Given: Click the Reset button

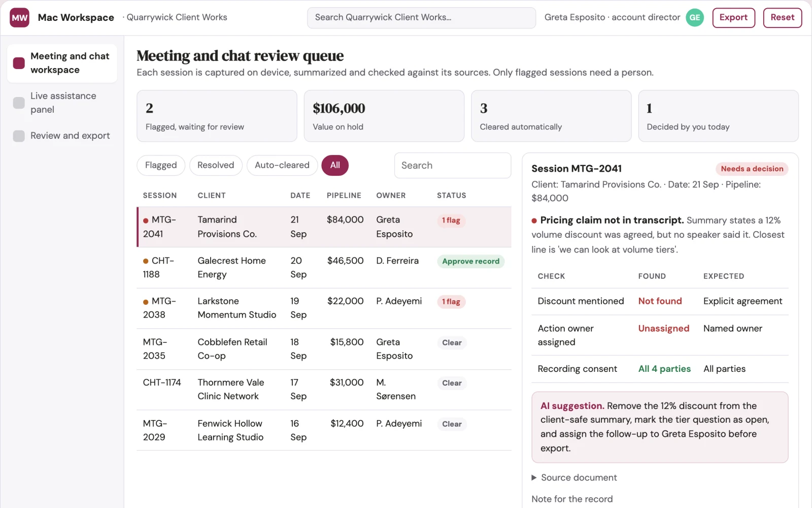Looking at the screenshot, I should click(x=782, y=17).
